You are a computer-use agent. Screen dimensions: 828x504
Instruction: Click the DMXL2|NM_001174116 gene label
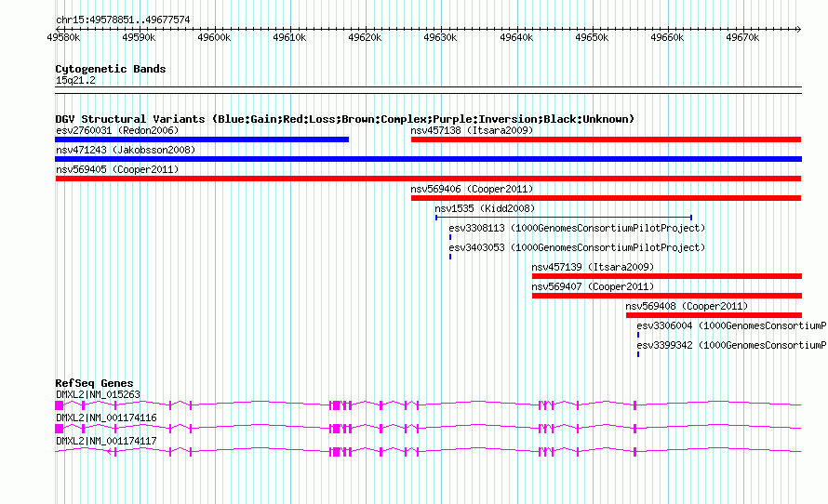coord(106,418)
